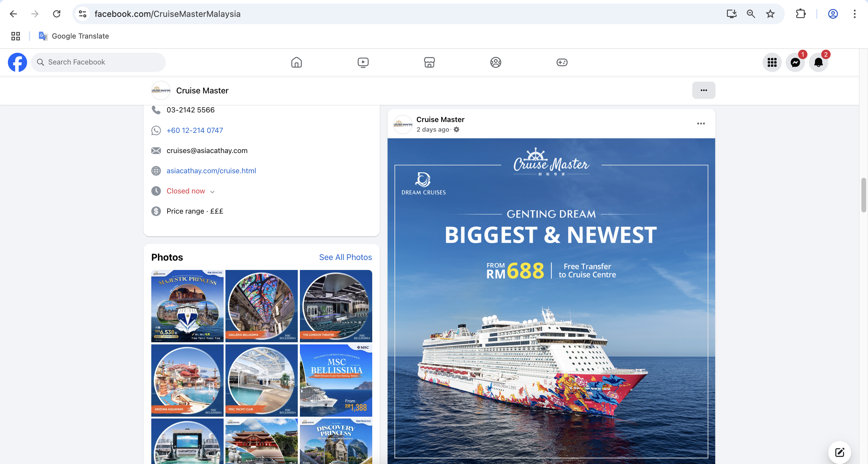Click the post author avatar
This screenshot has width=868, height=464.
pyautogui.click(x=403, y=124)
